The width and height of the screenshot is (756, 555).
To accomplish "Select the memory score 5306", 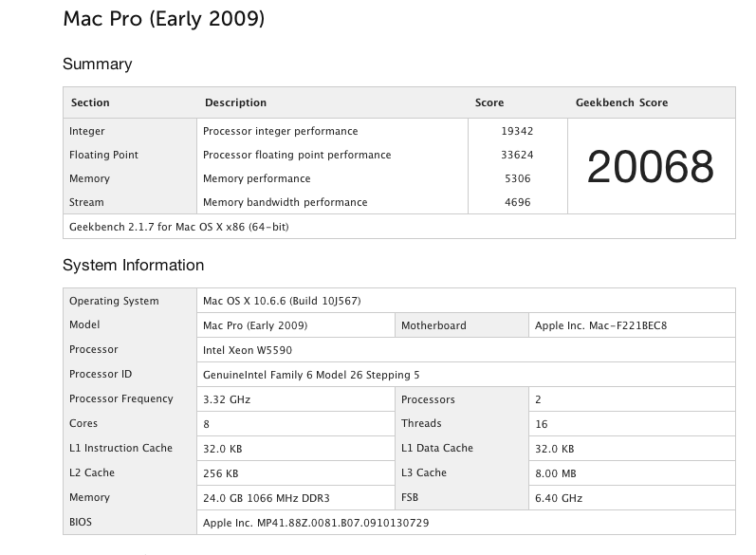I will pos(518,178).
